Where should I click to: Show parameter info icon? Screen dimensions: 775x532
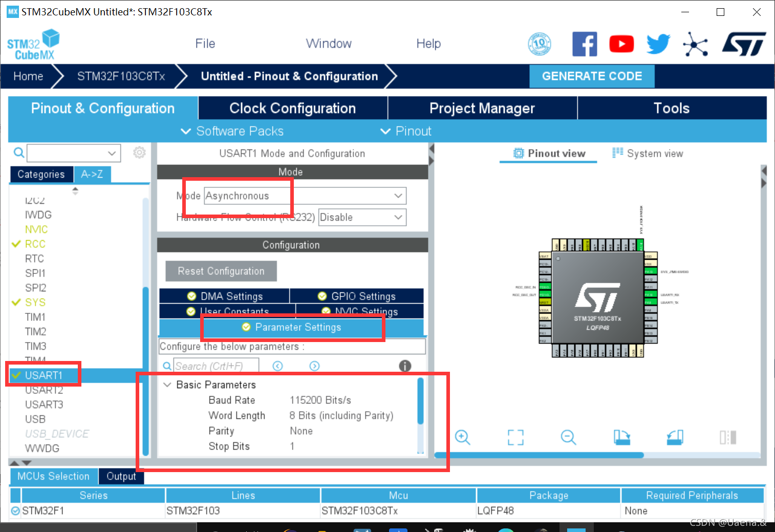pos(405,366)
